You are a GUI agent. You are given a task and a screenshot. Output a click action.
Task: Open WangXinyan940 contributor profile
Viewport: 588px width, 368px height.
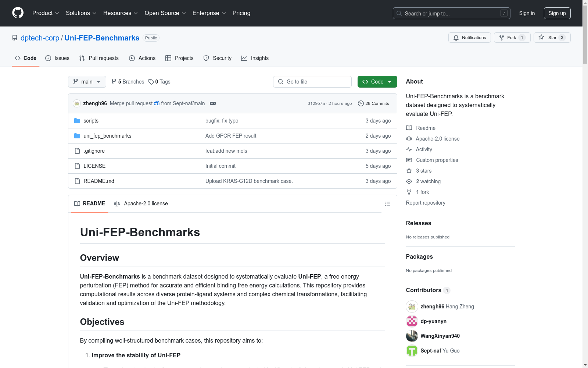pos(440,336)
